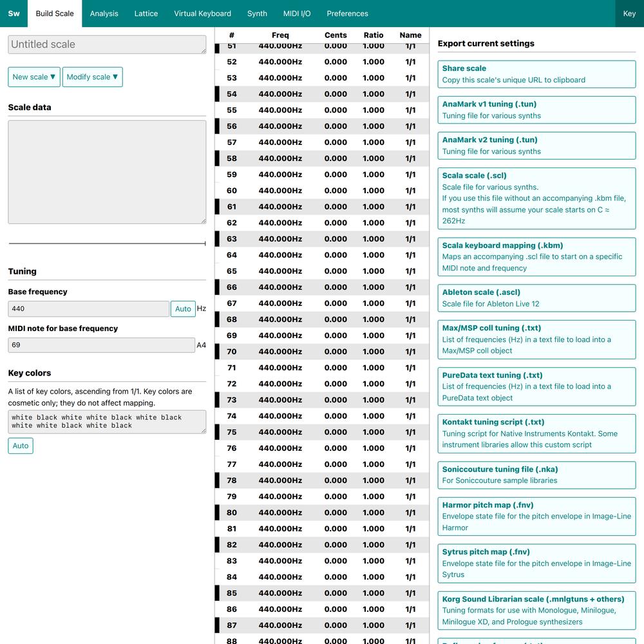This screenshot has height=644, width=644.
Task: Open the Synth tab
Action: click(x=257, y=14)
